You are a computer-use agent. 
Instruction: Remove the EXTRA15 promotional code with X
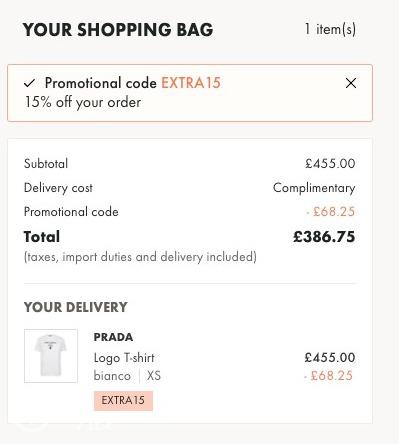[x=351, y=83]
